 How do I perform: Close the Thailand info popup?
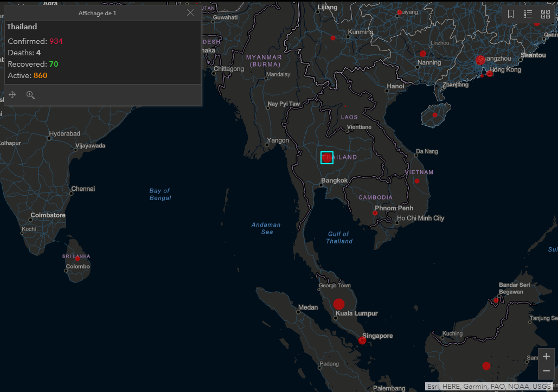coord(190,13)
